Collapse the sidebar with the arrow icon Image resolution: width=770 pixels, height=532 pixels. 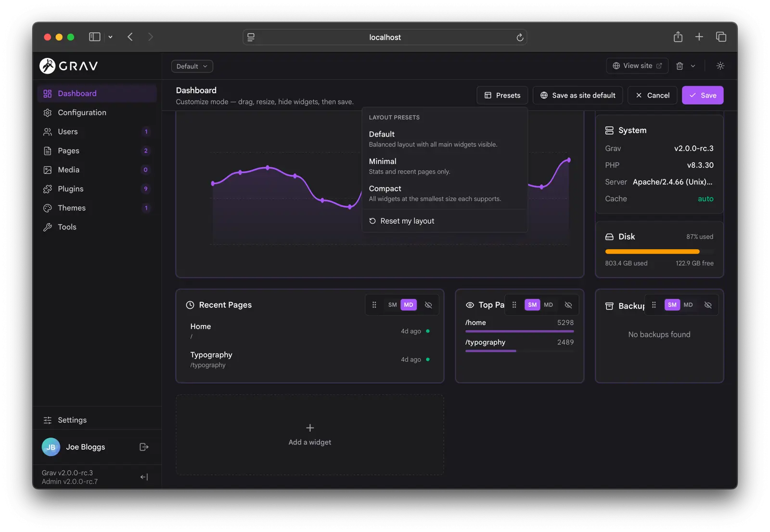click(x=144, y=477)
